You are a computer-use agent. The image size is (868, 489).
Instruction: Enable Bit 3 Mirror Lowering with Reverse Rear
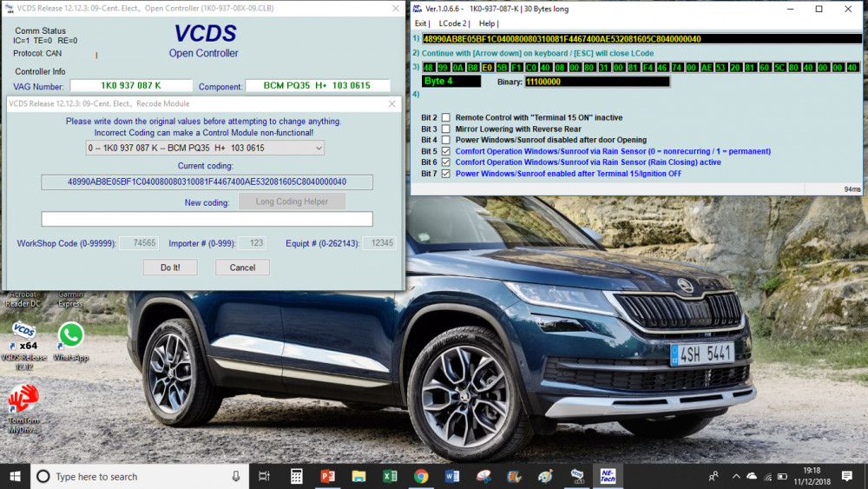pos(445,129)
